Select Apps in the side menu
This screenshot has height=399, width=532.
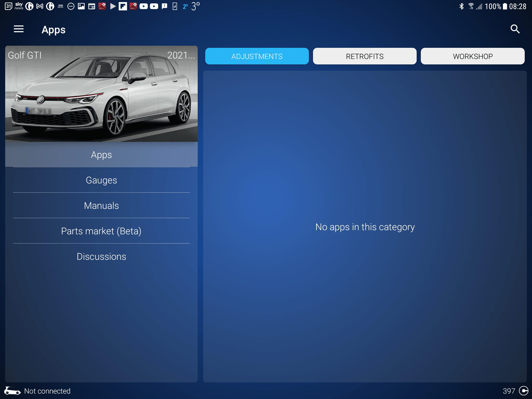(101, 155)
